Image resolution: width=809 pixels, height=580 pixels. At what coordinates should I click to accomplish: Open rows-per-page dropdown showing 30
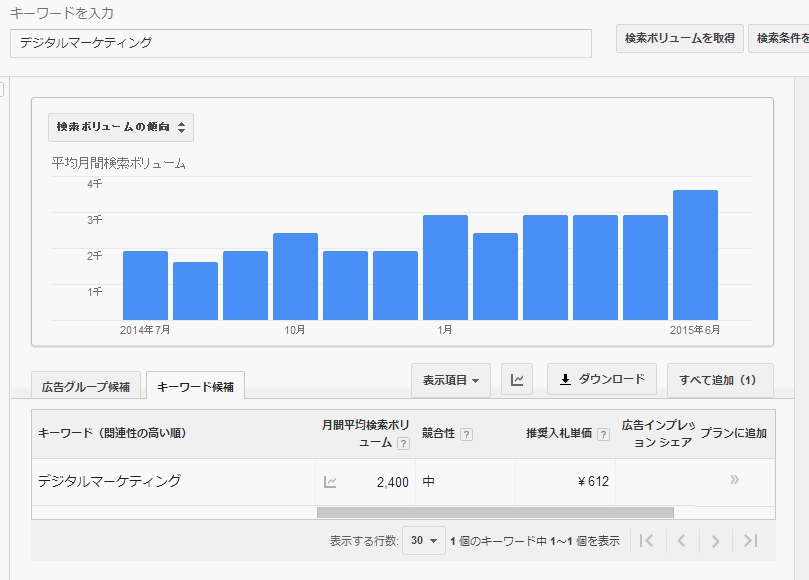point(424,540)
